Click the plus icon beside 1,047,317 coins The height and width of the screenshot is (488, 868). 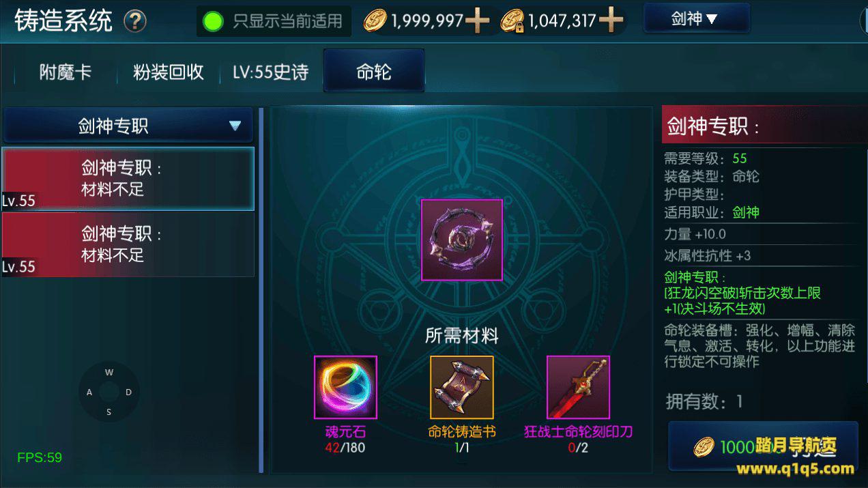(611, 21)
